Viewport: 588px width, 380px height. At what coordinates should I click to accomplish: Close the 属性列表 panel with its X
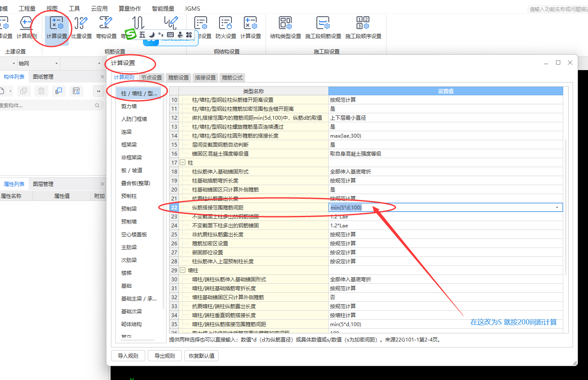click(102, 184)
